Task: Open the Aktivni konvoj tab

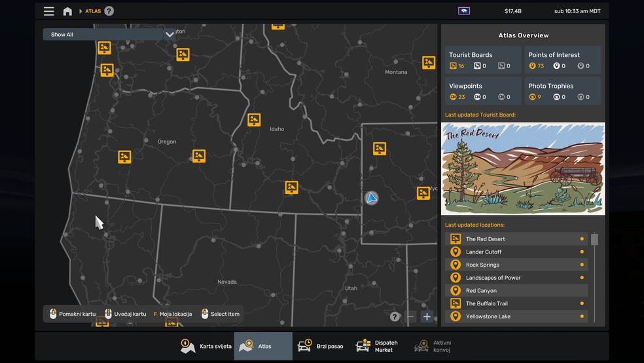Action: point(433,346)
